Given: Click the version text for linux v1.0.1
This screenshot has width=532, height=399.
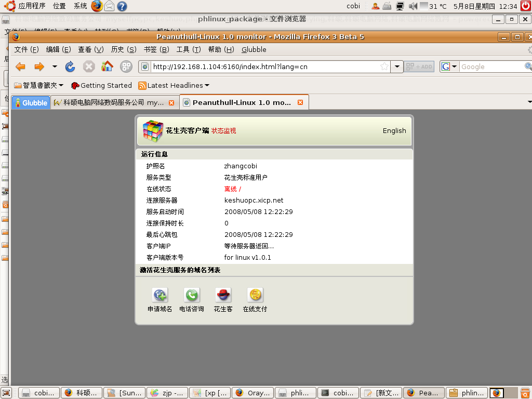Looking at the screenshot, I should [x=248, y=258].
